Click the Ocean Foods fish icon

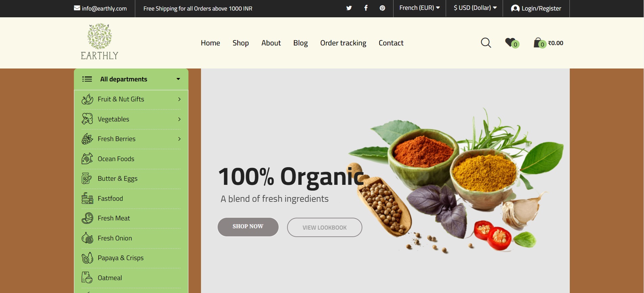[x=87, y=159]
